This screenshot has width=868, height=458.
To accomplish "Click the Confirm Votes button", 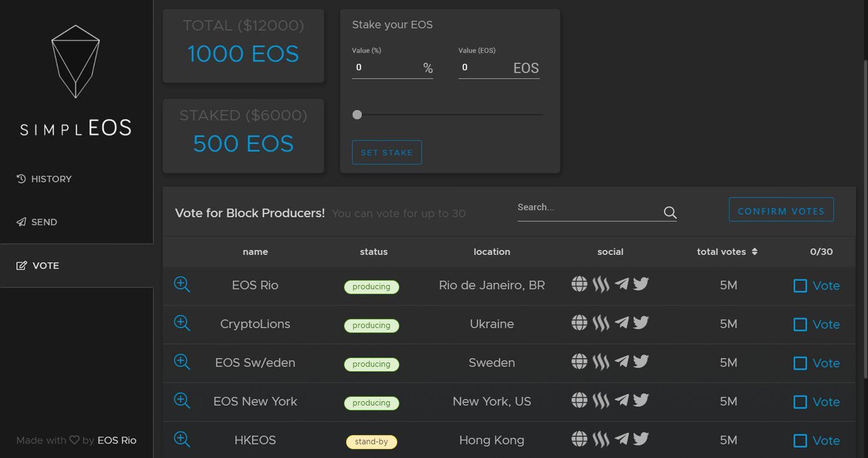I will (781, 210).
